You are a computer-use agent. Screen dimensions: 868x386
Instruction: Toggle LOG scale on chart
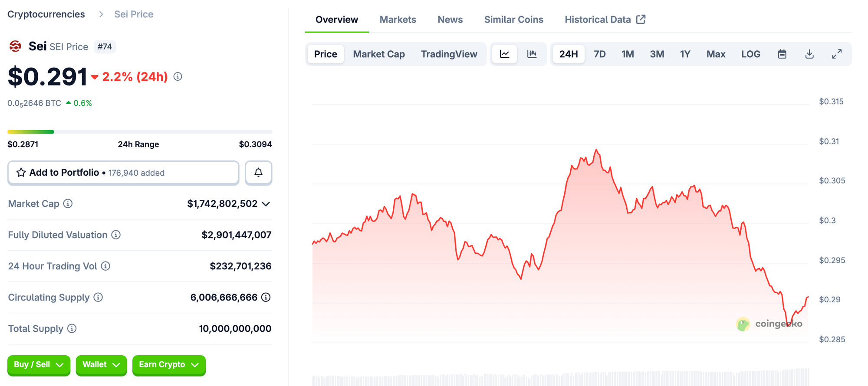(751, 54)
